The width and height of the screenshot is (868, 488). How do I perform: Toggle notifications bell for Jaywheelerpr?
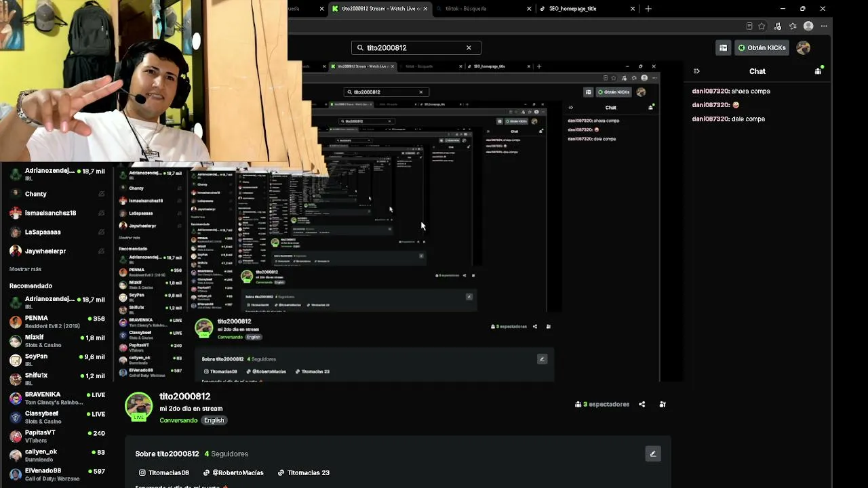[x=101, y=251]
